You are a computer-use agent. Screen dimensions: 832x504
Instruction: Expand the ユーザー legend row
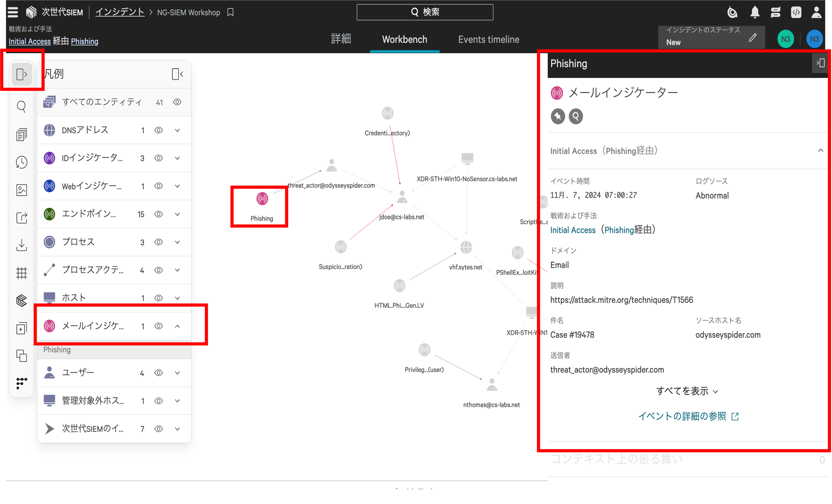177,373
